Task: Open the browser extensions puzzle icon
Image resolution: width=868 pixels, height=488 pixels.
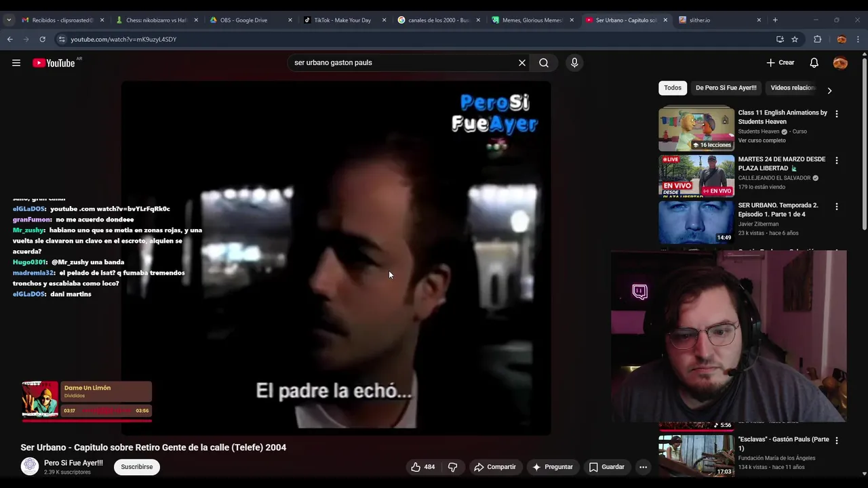Action: click(817, 39)
